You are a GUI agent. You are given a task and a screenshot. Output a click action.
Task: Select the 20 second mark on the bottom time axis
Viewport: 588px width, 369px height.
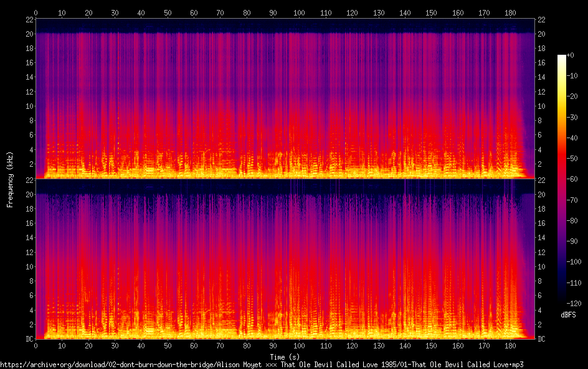point(88,346)
